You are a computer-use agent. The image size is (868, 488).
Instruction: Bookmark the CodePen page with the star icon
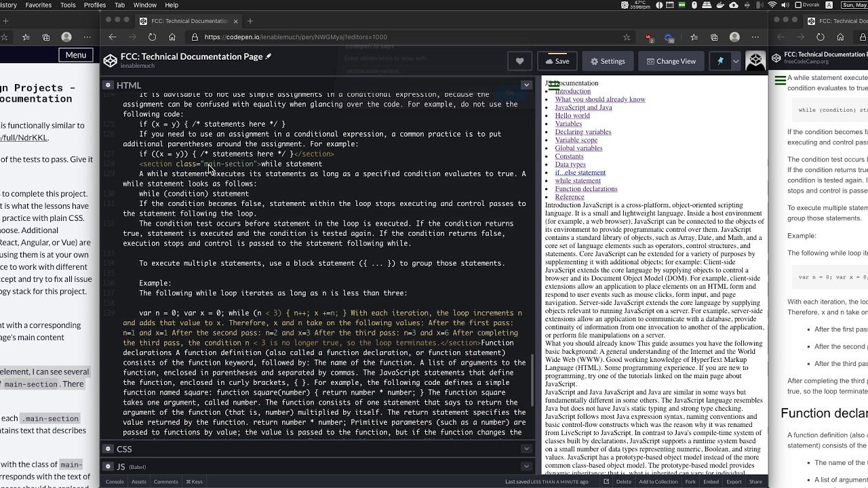(627, 37)
